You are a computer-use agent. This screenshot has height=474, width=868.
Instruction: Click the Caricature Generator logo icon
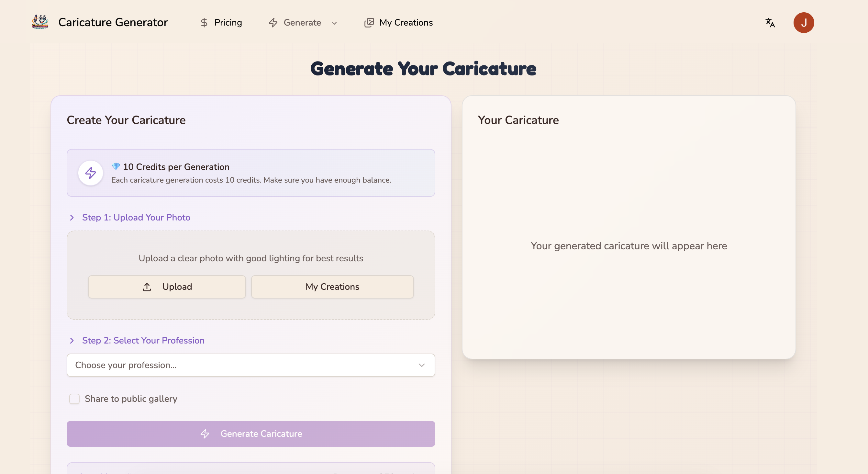pyautogui.click(x=40, y=22)
